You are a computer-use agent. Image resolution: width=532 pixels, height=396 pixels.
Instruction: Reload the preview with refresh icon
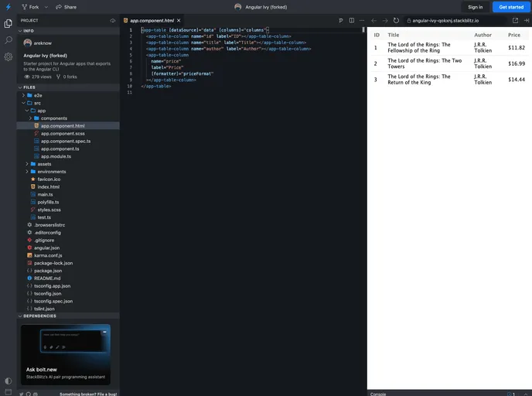coord(397,20)
